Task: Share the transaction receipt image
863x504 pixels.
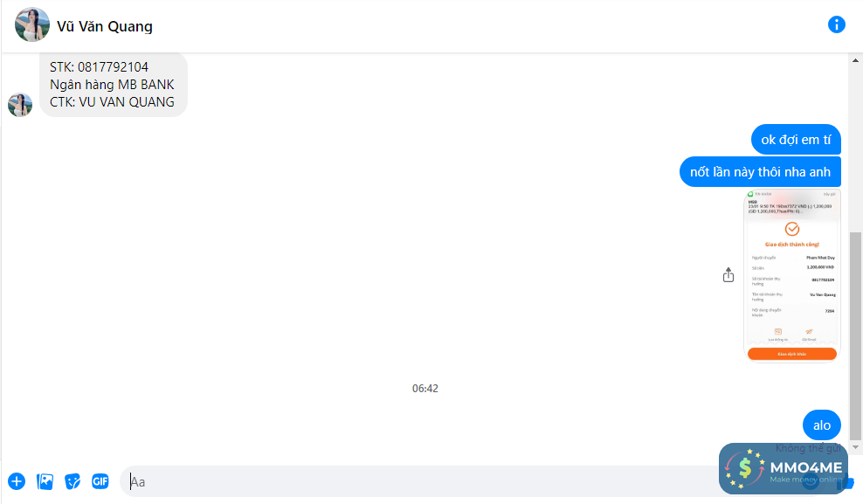Action: tap(728, 275)
